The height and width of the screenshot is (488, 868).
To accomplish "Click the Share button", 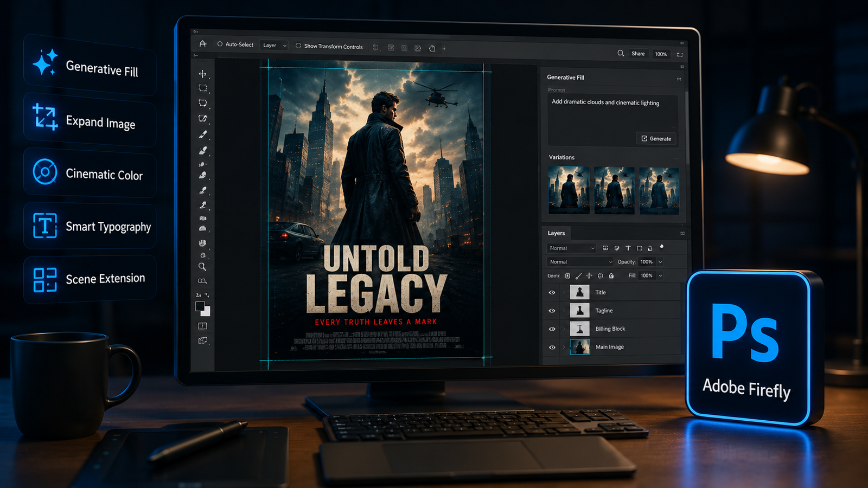I will pyautogui.click(x=638, y=54).
